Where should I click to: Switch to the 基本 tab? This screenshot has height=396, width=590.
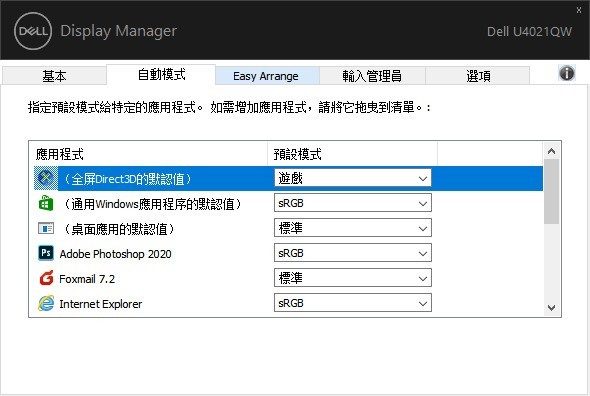(54, 76)
